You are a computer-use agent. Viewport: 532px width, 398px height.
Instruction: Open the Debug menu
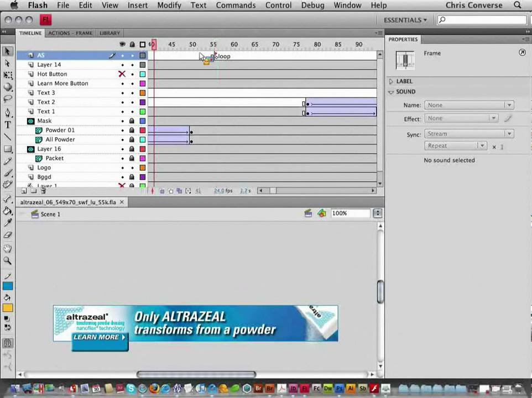[x=312, y=5]
